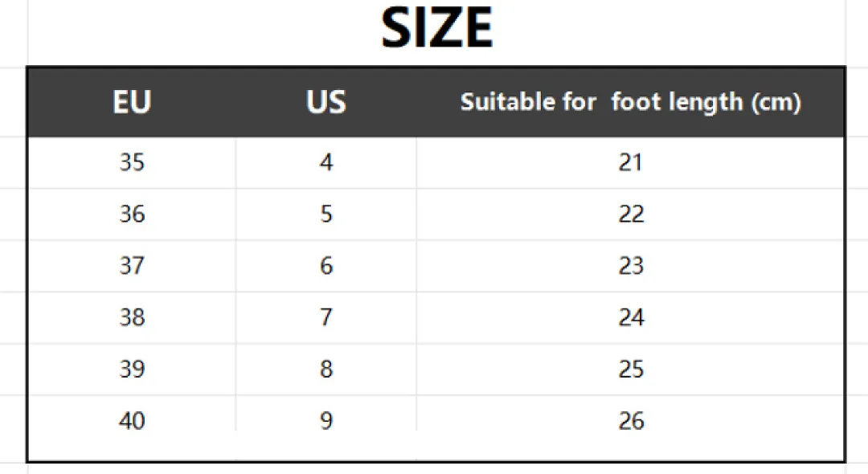Click the US size 6 cell
868x474 pixels.
pos(326,266)
